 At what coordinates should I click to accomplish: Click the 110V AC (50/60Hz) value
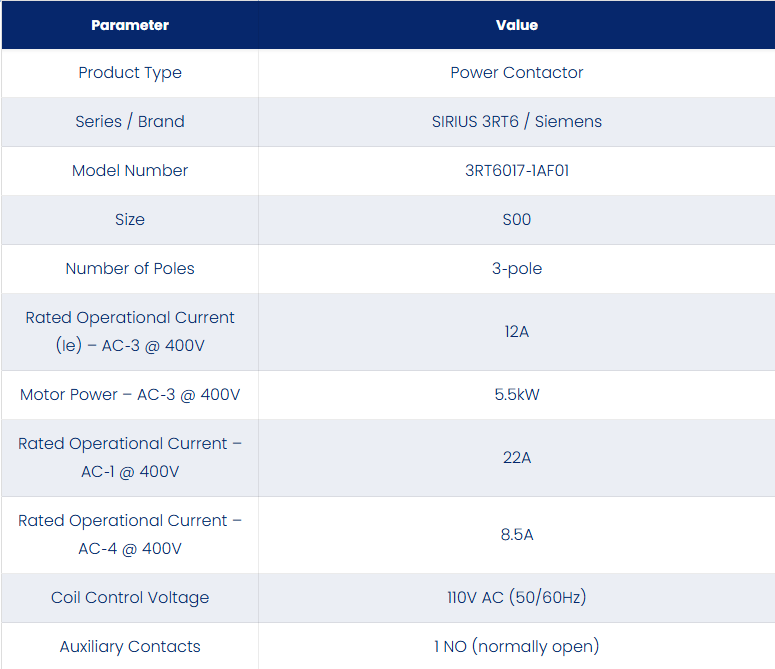coord(517,597)
